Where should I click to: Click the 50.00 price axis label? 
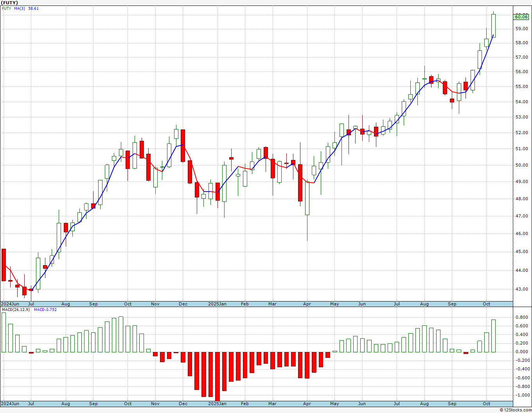click(x=521, y=165)
